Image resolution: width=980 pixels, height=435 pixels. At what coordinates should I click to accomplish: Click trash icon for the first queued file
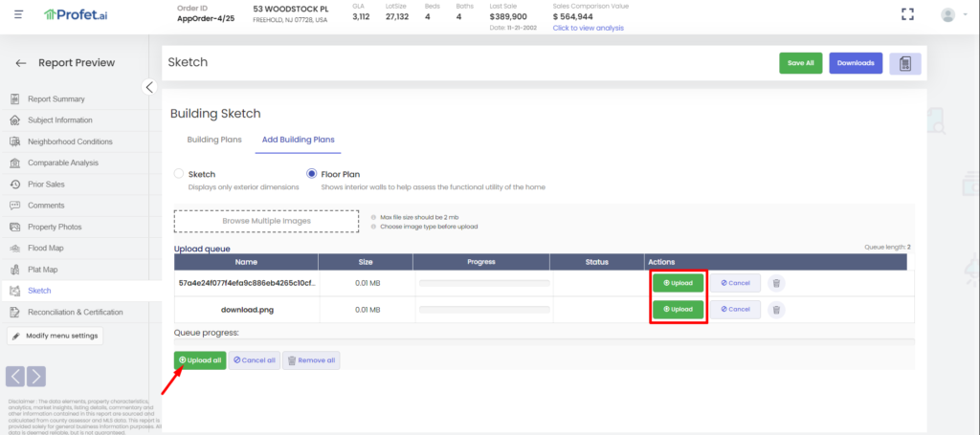[776, 283]
